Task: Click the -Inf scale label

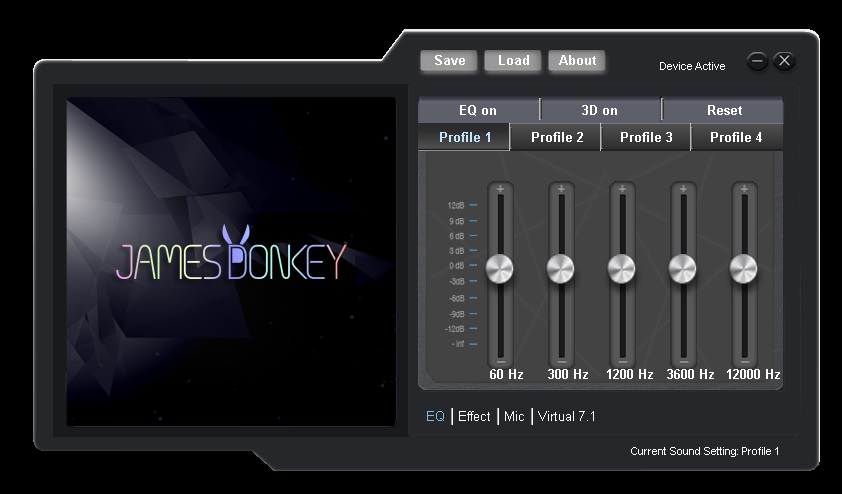Action: (x=458, y=344)
